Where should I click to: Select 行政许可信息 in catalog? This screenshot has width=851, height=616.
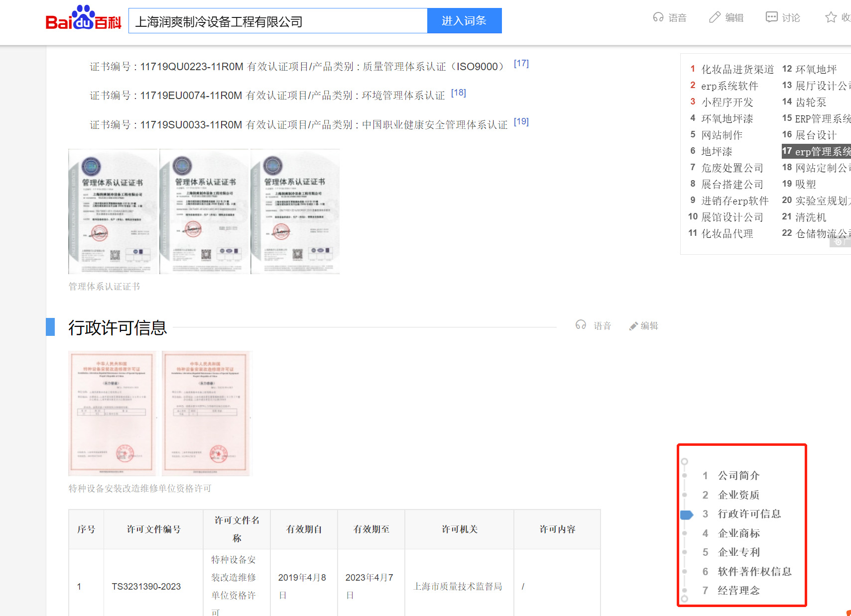(x=749, y=514)
